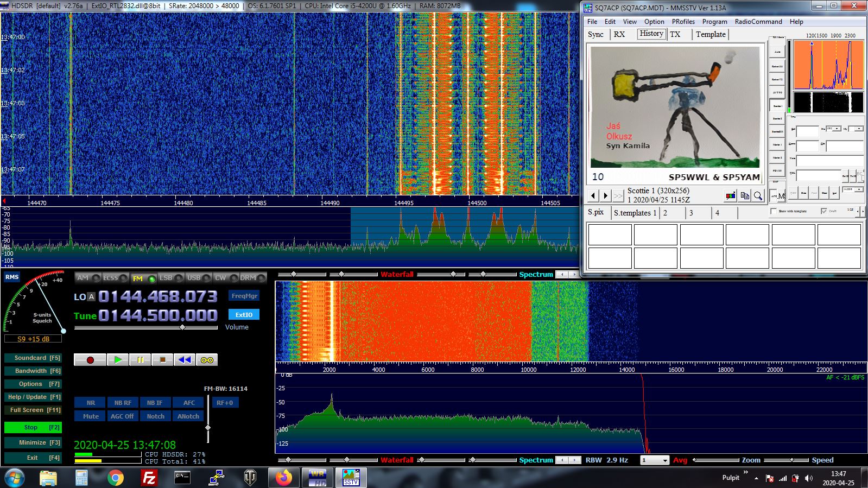Image resolution: width=868 pixels, height=488 pixels.
Task: Click the volume speaker icon in system tray
Action: [809, 478]
